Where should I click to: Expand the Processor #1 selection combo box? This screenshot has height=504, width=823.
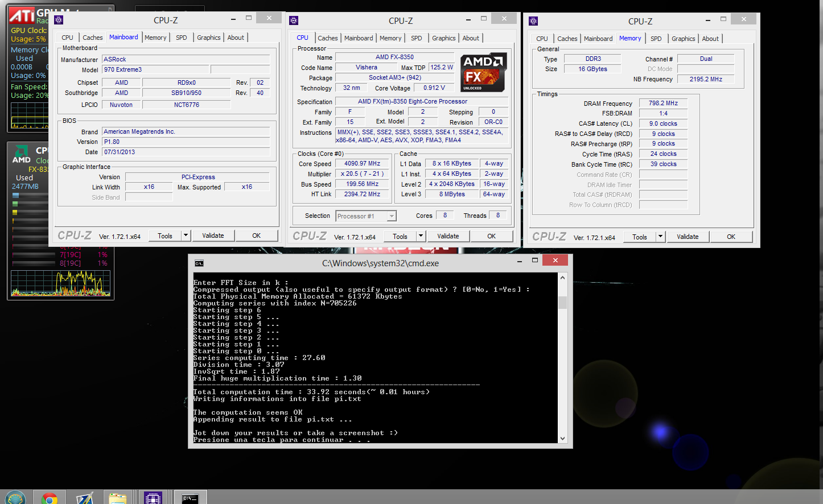[392, 216]
